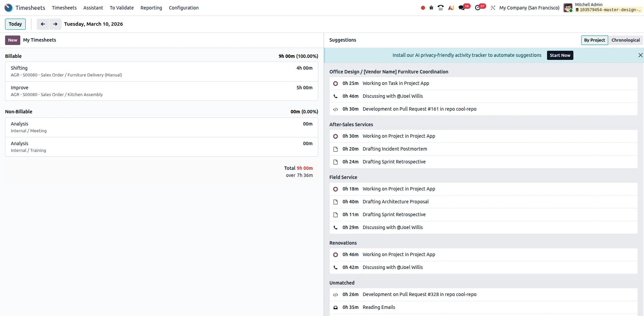This screenshot has width=644, height=316.
Task: Open the AI assistant icon in the top bar
Action: point(451,7)
